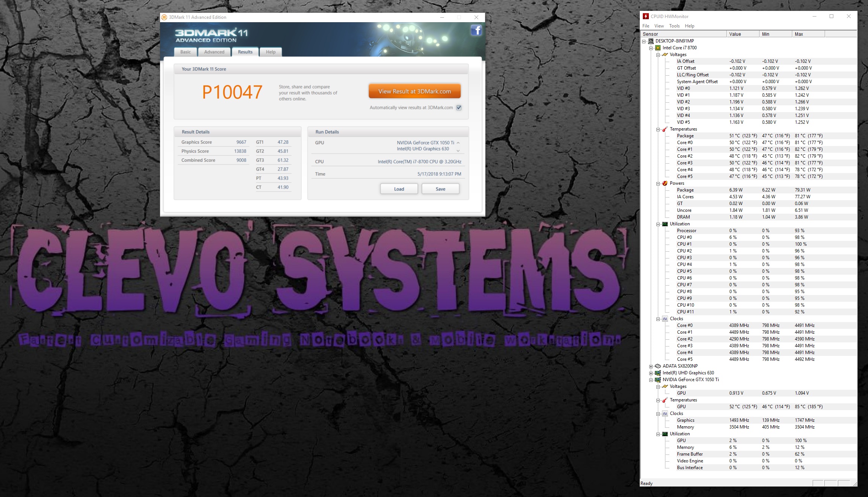The width and height of the screenshot is (868, 497).
Task: Click the Facebook icon in 3DMark
Action: tap(476, 30)
